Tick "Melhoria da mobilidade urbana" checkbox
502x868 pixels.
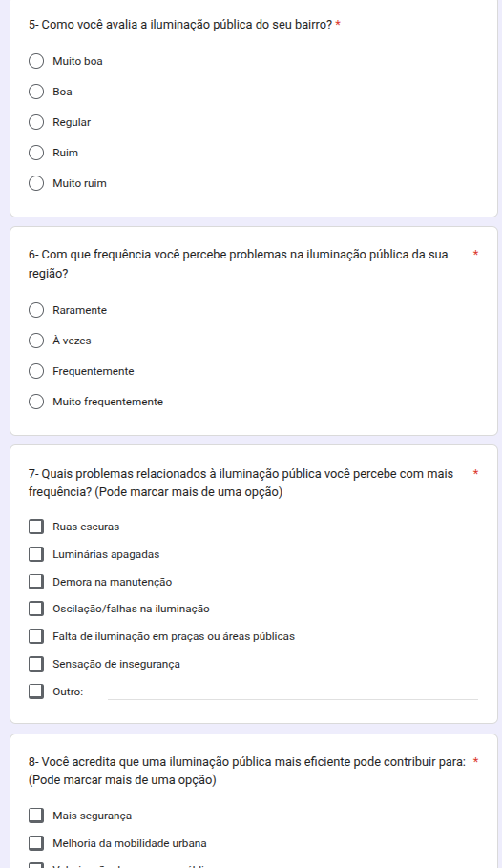(x=36, y=843)
